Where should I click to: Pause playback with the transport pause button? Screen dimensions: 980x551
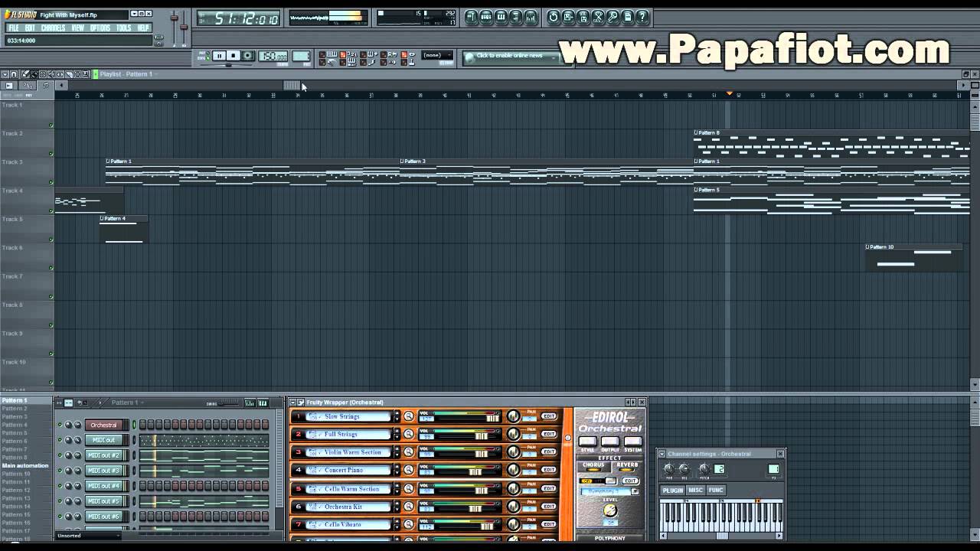point(219,56)
